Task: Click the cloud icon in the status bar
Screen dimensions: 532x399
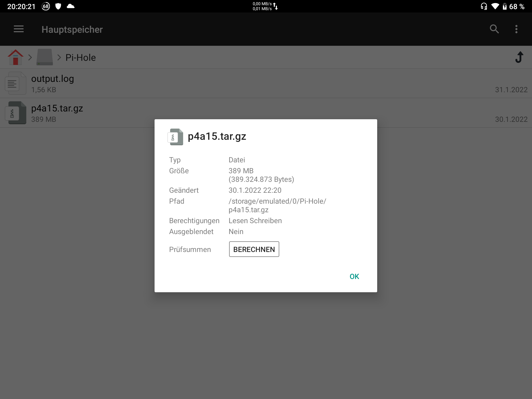Action: click(70, 6)
